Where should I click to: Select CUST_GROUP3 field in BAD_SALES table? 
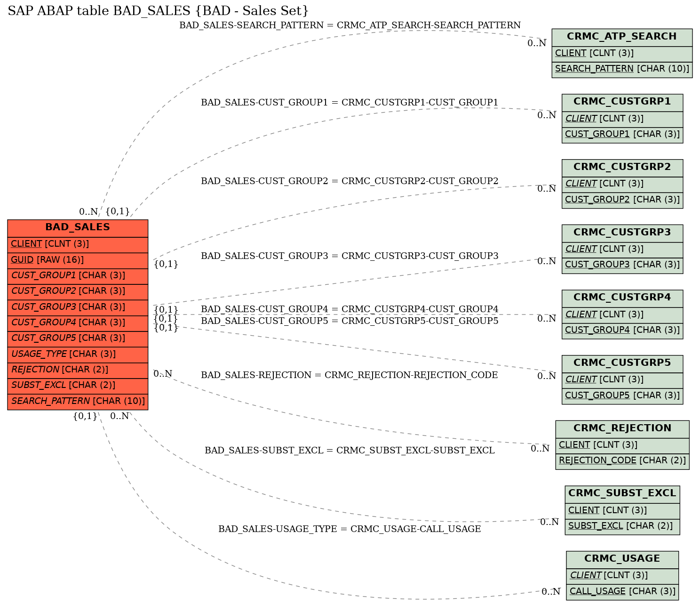(78, 307)
